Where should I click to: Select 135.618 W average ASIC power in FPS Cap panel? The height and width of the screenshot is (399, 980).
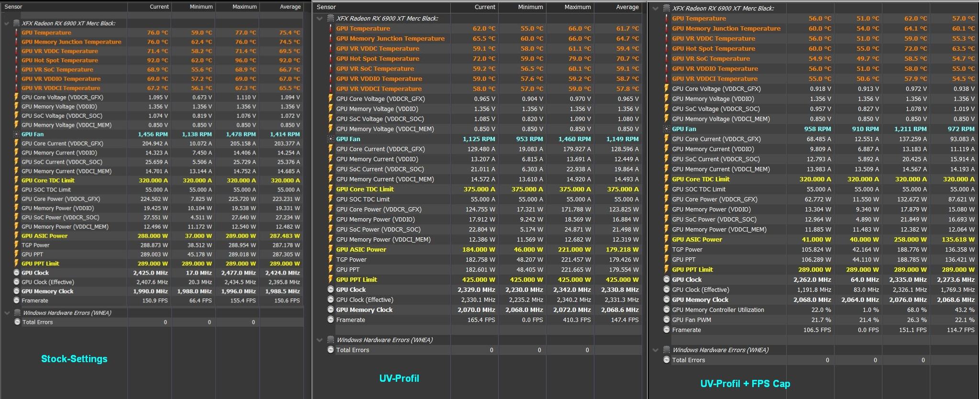click(958, 240)
